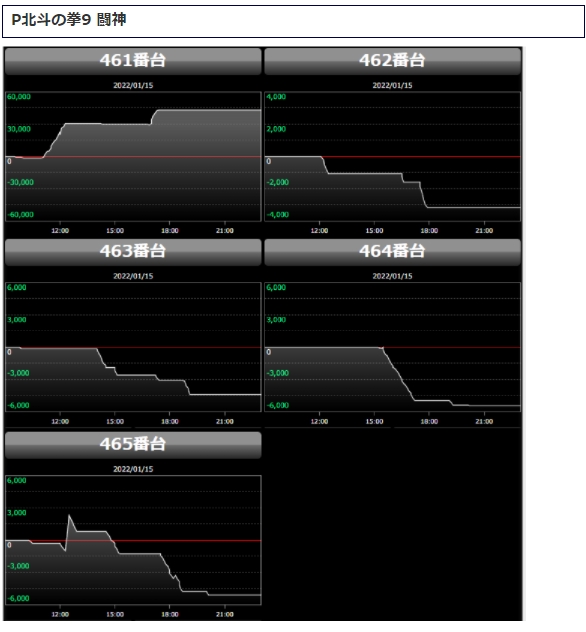This screenshot has width=586, height=632.
Task: Click the 21:00 marker on 463番台 graph
Action: (224, 421)
